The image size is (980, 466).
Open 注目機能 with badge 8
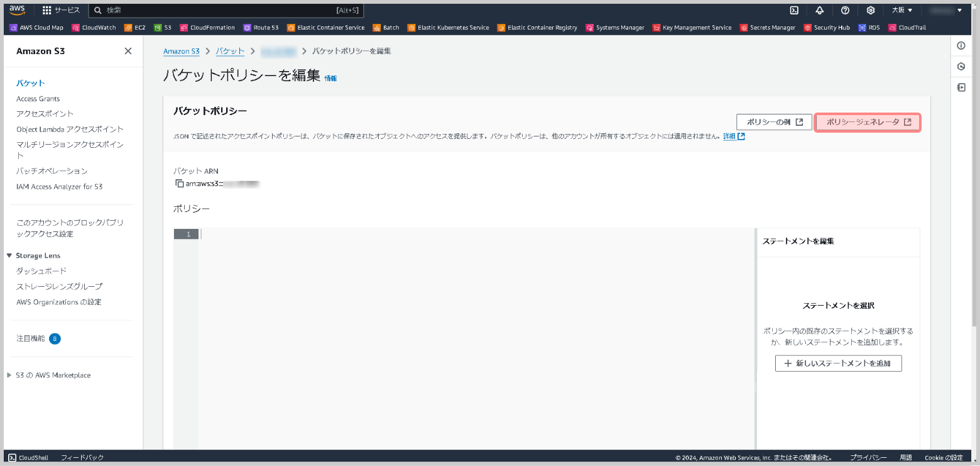click(x=38, y=338)
